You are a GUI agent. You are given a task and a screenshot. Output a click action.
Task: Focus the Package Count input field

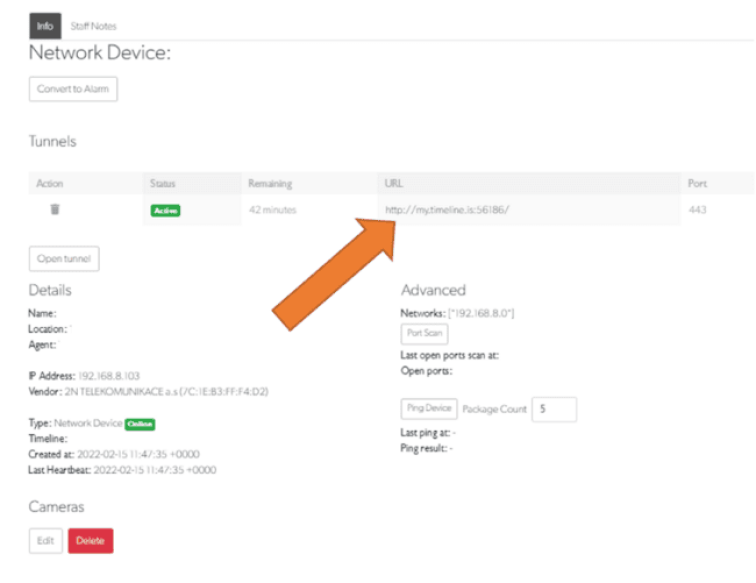click(x=553, y=409)
